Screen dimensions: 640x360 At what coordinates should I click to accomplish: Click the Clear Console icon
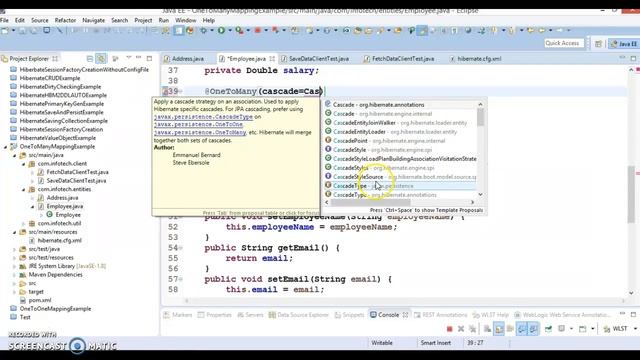pos(487,329)
